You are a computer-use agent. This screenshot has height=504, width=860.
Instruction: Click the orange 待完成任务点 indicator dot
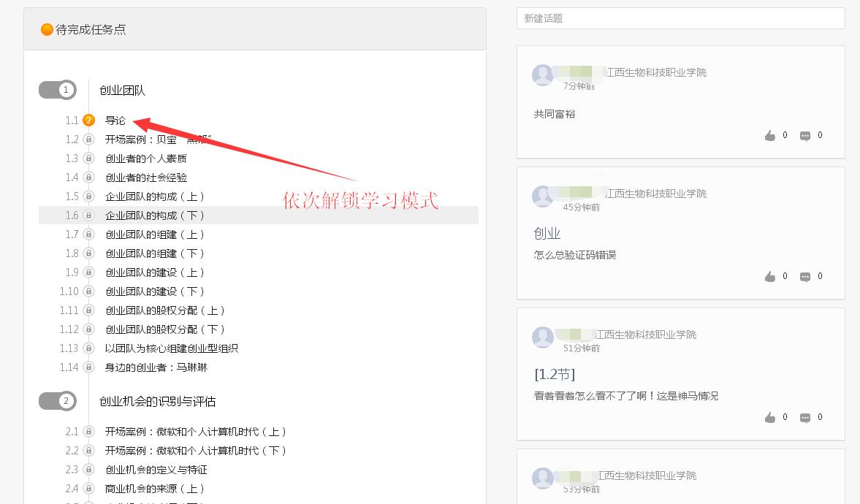[47, 30]
